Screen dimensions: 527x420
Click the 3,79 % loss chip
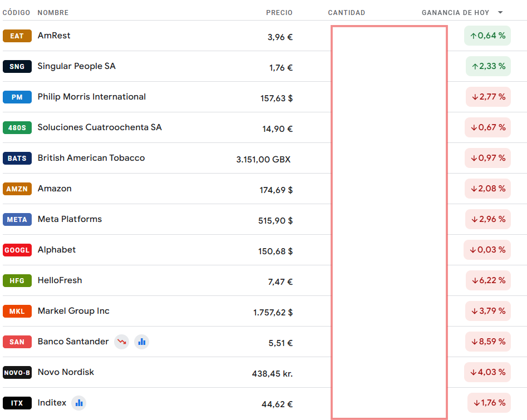pos(488,311)
